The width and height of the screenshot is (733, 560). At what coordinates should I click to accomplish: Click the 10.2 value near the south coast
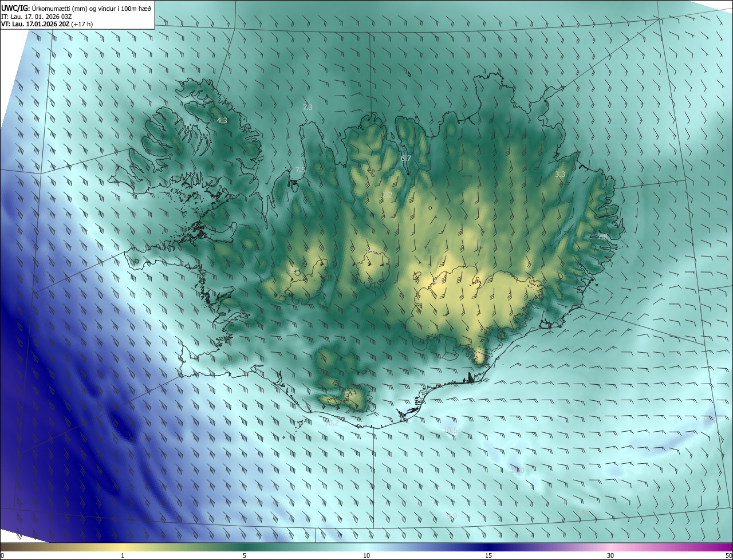tap(332, 423)
